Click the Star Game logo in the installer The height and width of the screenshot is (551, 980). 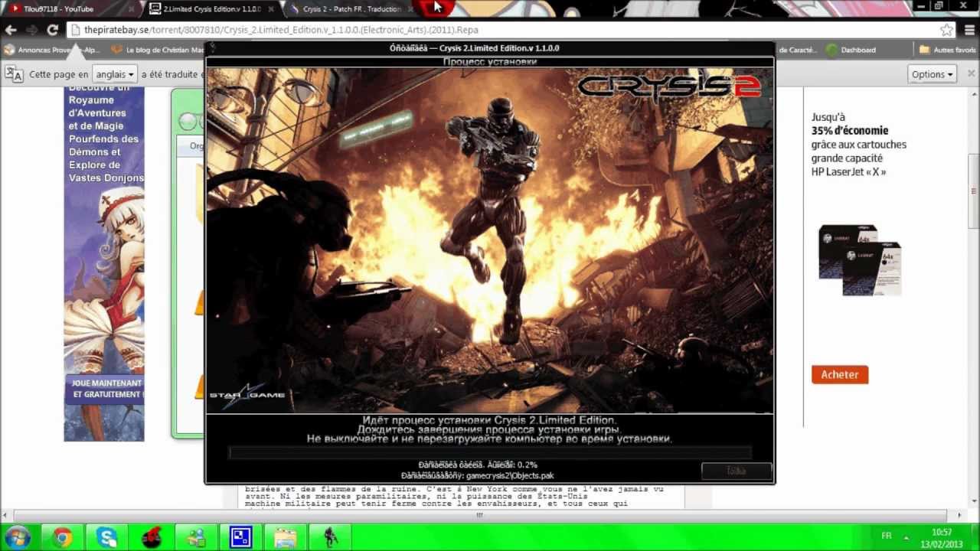click(x=247, y=396)
